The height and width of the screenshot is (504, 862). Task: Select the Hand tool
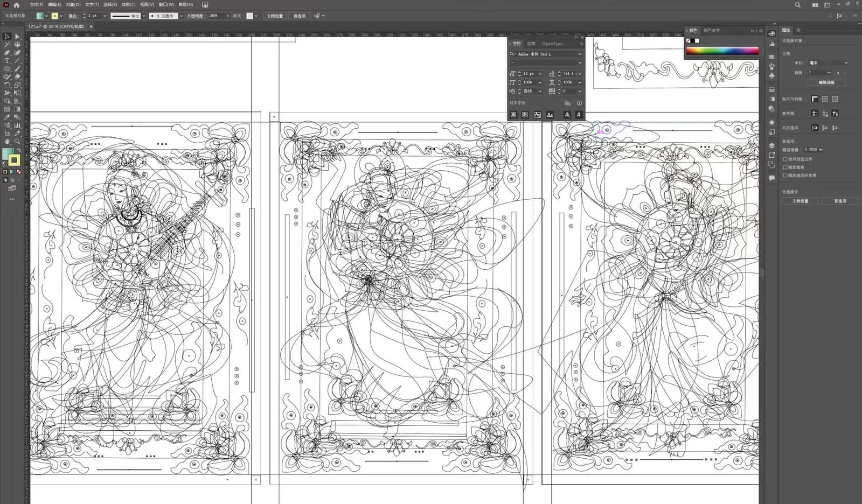tap(7, 142)
